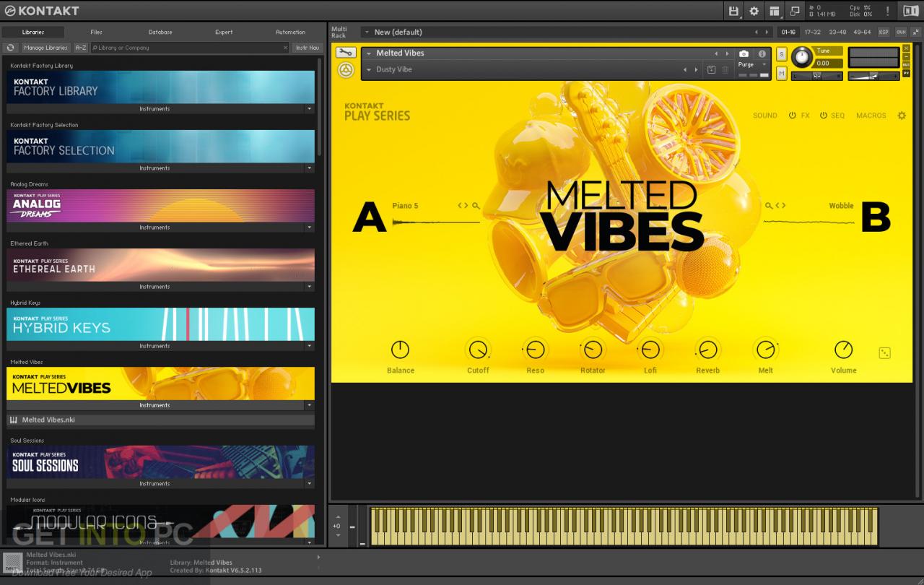
Task: Open Melted Vibes settings gear
Action: [901, 116]
